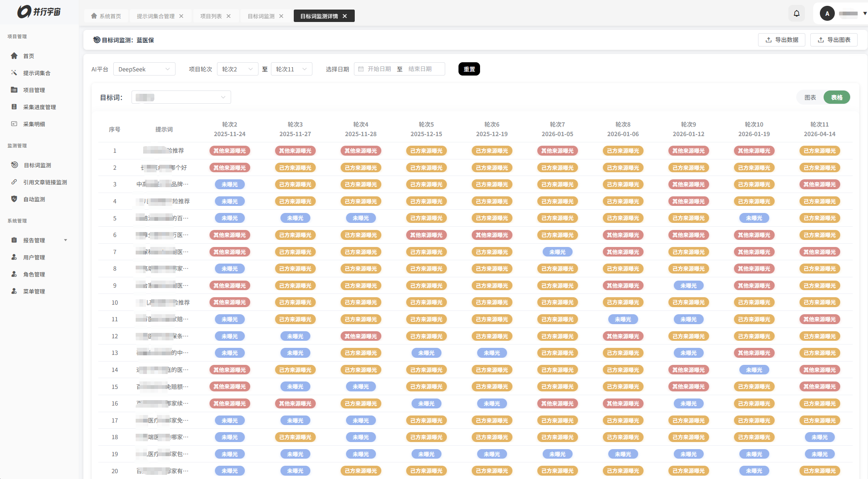Viewport: 868px width, 479px height.
Task: Open the notification bell icon
Action: [797, 13]
